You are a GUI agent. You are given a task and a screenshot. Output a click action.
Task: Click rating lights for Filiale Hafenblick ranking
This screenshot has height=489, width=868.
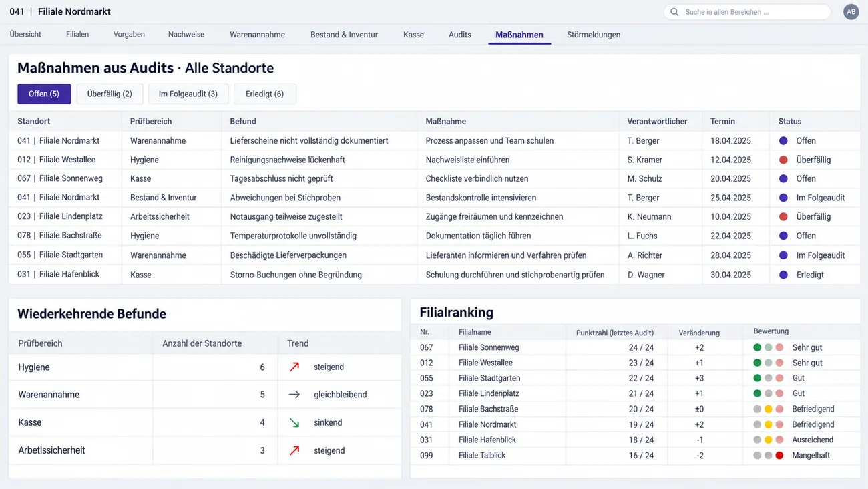coord(768,440)
